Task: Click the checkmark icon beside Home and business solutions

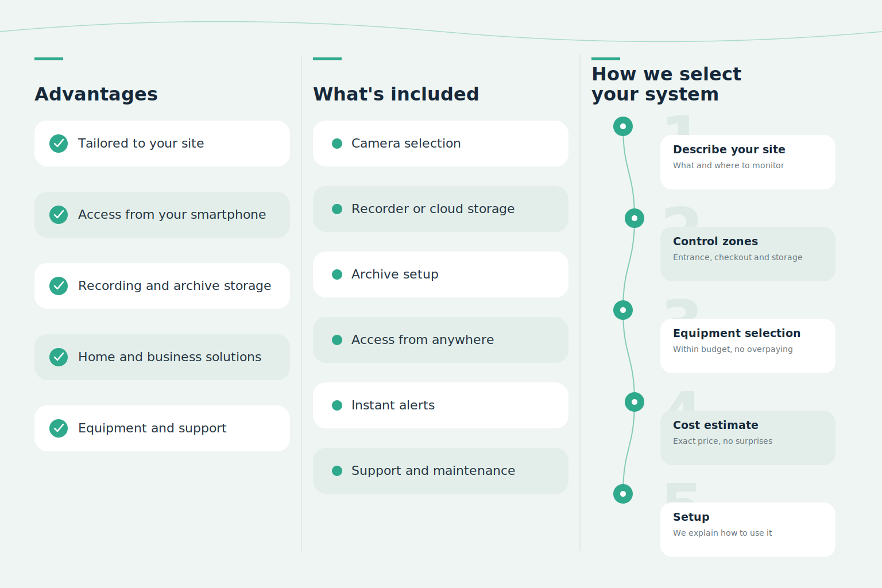Action: [x=59, y=357]
